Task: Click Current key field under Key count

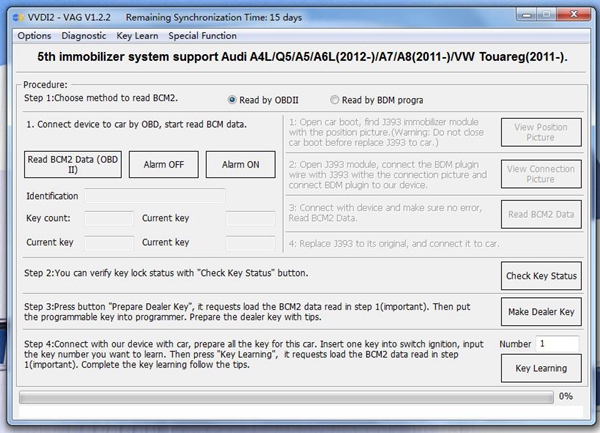Action: click(109, 243)
